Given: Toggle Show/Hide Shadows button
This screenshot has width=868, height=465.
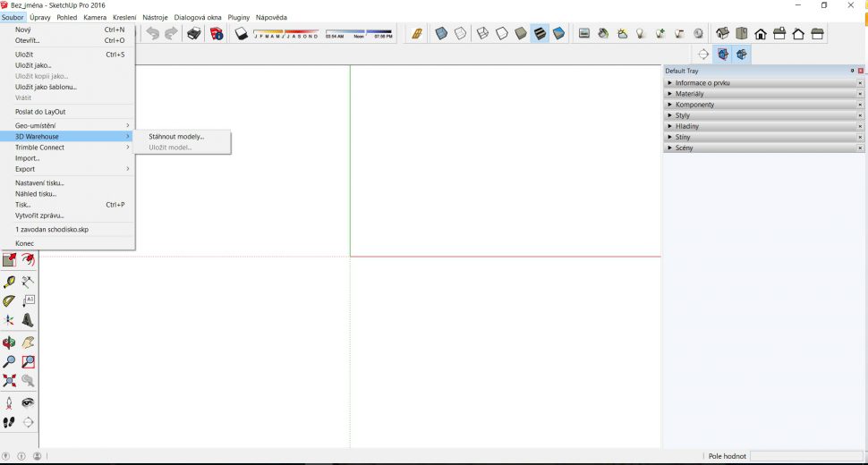Looking at the screenshot, I should coord(242,34).
